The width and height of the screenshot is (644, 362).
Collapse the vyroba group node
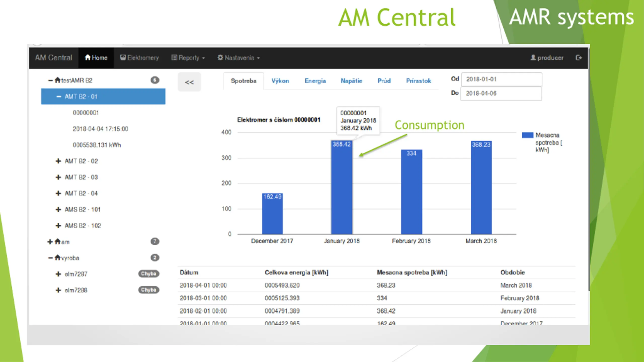[x=50, y=258]
